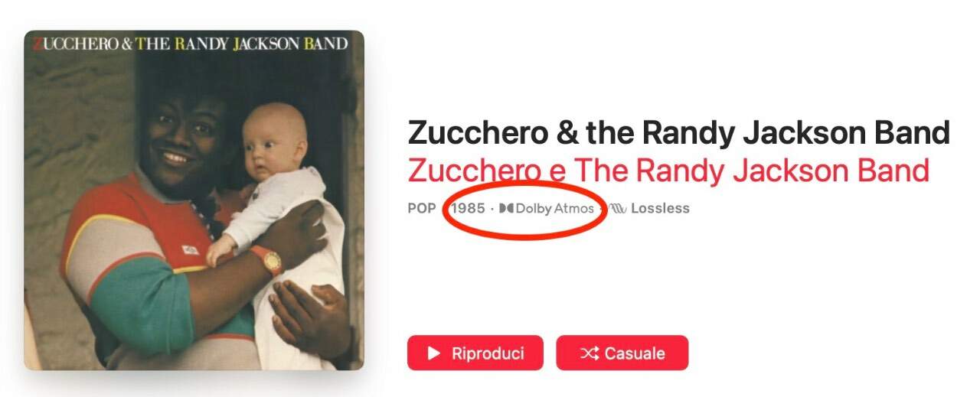Click the Dolby double-D logo icon
Viewport: 980px width, 397px height.
(x=506, y=208)
